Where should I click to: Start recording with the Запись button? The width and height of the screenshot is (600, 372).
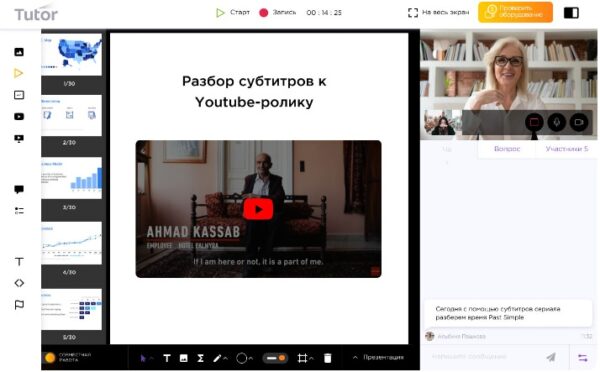pos(278,13)
